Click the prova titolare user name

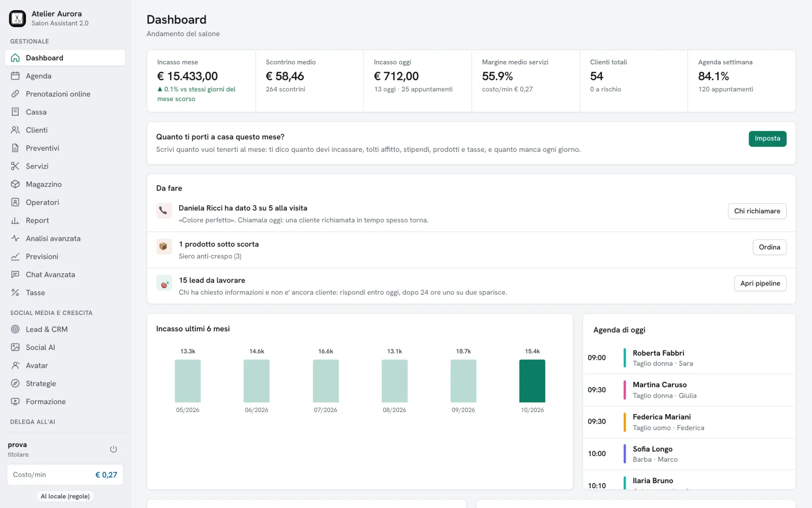(x=18, y=449)
